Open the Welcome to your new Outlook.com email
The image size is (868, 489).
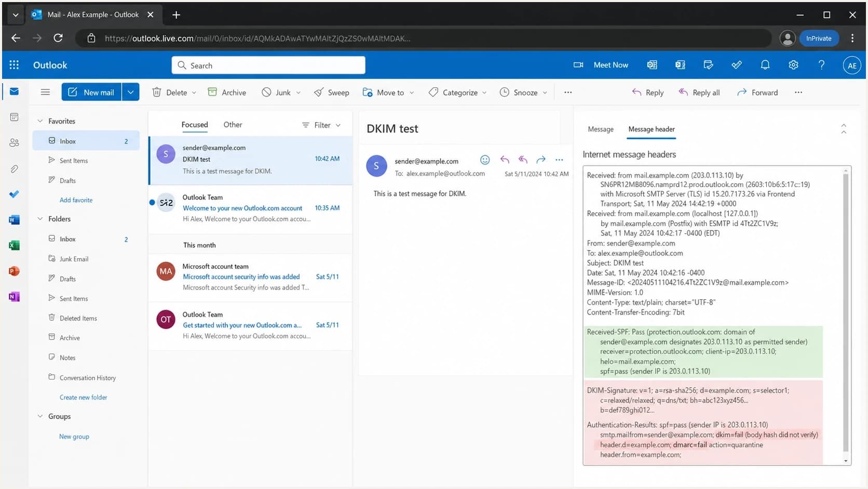pos(250,208)
